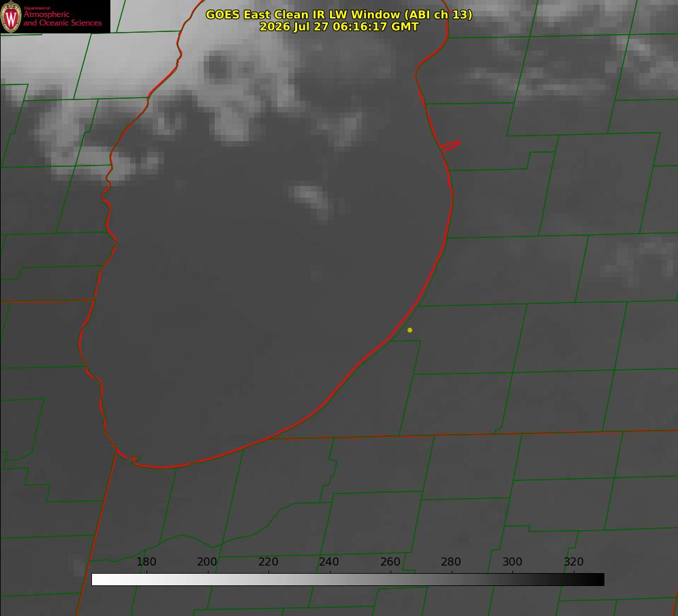Click the 260 label on the colorbar
The image size is (678, 616).
coord(390,561)
